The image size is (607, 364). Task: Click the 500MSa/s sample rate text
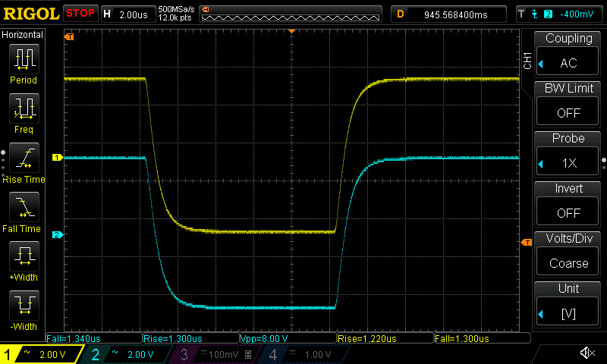pyautogui.click(x=176, y=10)
